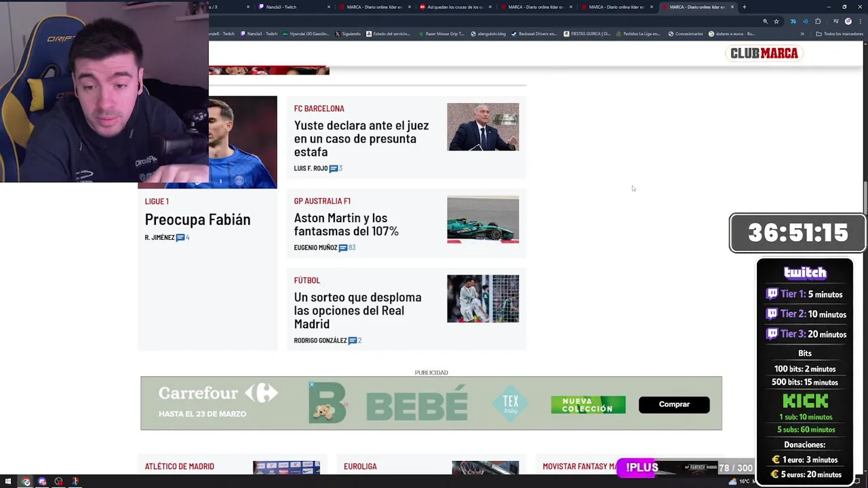This screenshot has width=868, height=488.
Task: Open the LIGUE 1 section label
Action: 157,201
